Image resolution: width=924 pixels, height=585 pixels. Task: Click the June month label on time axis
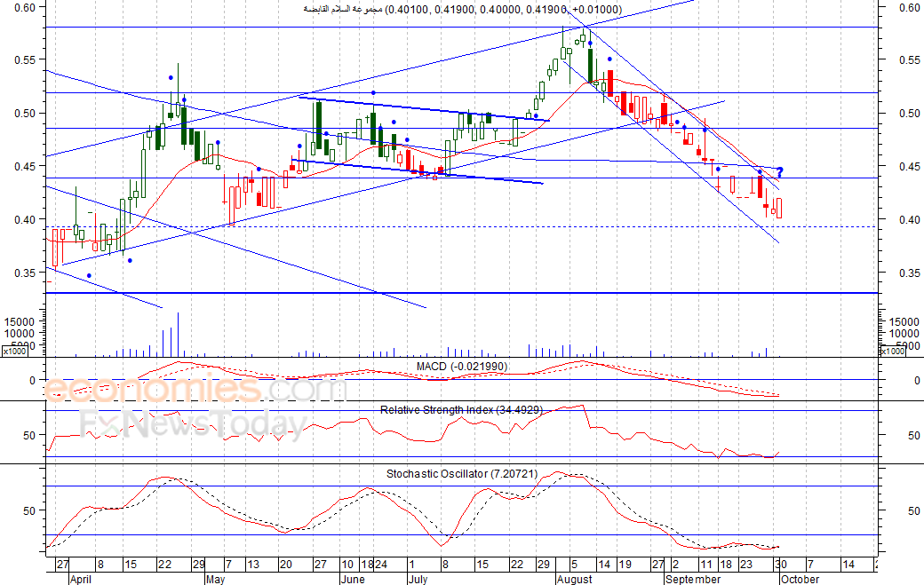(x=353, y=579)
